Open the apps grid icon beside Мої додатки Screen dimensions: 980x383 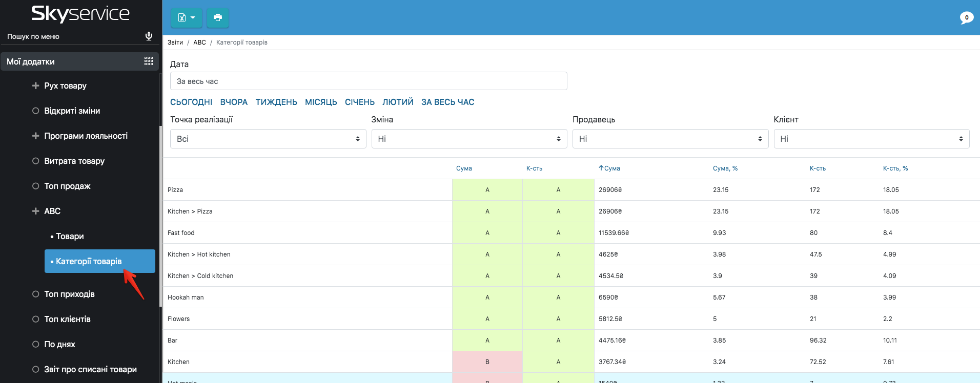149,61
